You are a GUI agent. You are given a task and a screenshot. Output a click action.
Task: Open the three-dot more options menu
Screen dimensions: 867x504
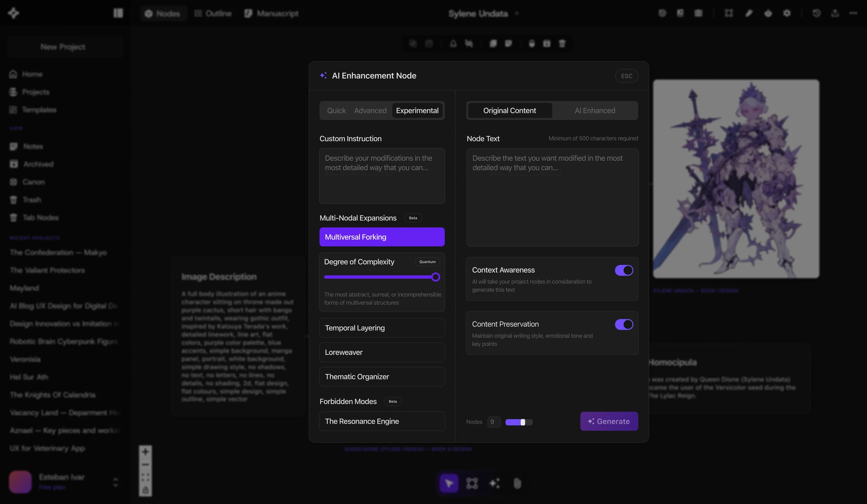pos(854,13)
